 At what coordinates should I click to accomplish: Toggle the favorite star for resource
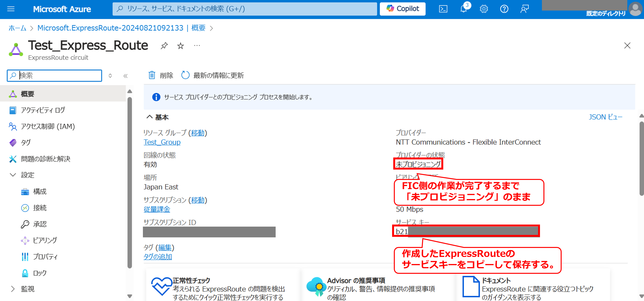coord(180,46)
